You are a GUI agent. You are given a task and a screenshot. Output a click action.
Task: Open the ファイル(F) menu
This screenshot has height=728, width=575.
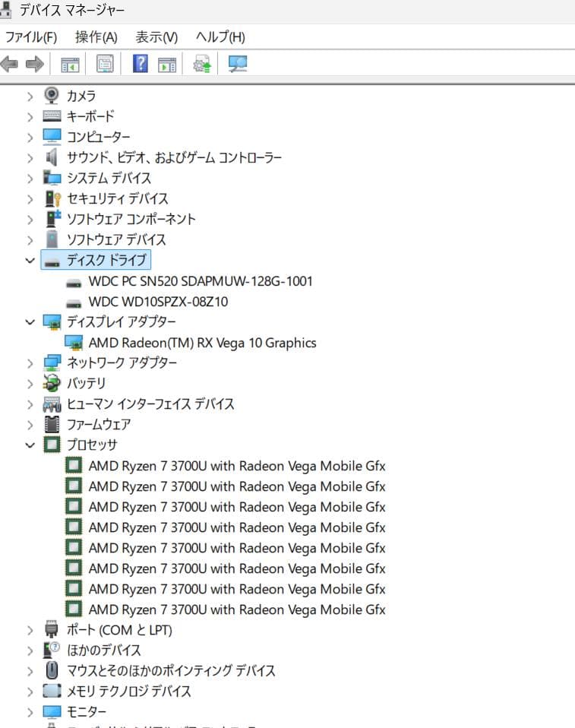coord(31,37)
